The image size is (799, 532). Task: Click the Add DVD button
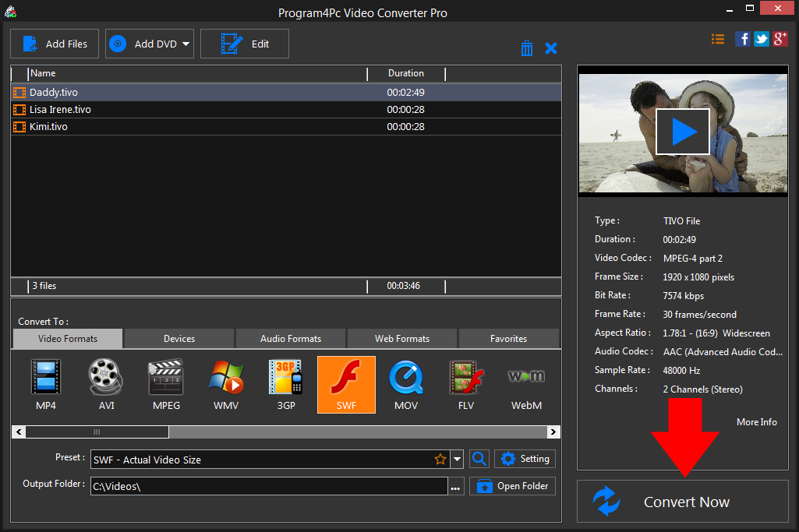pyautogui.click(x=150, y=44)
